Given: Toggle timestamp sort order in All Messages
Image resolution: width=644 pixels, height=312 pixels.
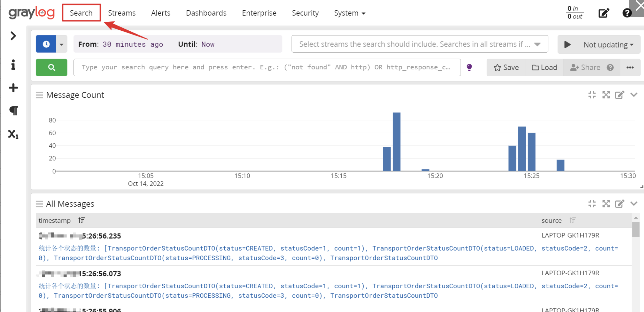Looking at the screenshot, I should [x=81, y=220].
